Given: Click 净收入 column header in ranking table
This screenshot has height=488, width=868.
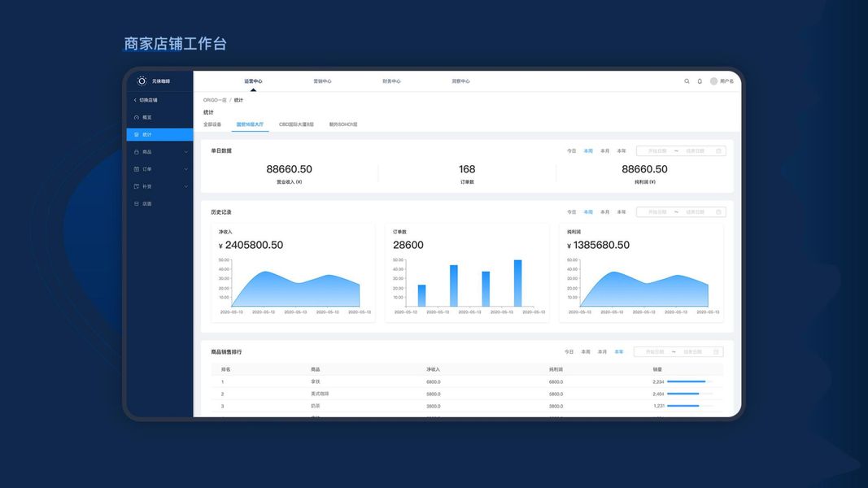Looking at the screenshot, I should pos(433,369).
